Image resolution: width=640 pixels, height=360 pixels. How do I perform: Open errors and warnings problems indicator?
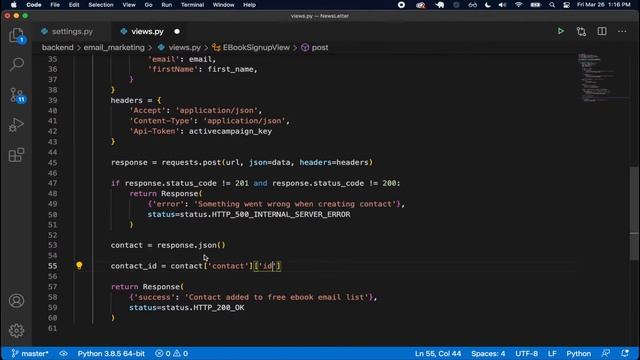[x=171, y=353]
